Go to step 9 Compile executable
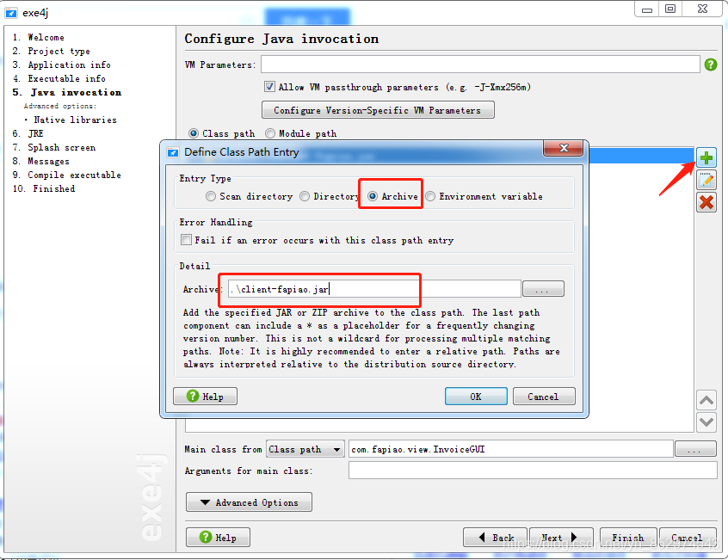This screenshot has height=560, width=728. pos(67,175)
